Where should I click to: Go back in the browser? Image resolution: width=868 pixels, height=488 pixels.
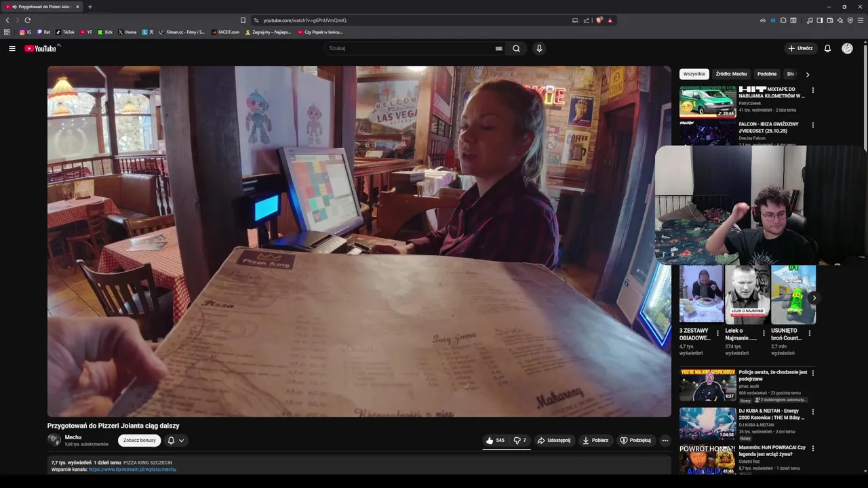pos(7,20)
